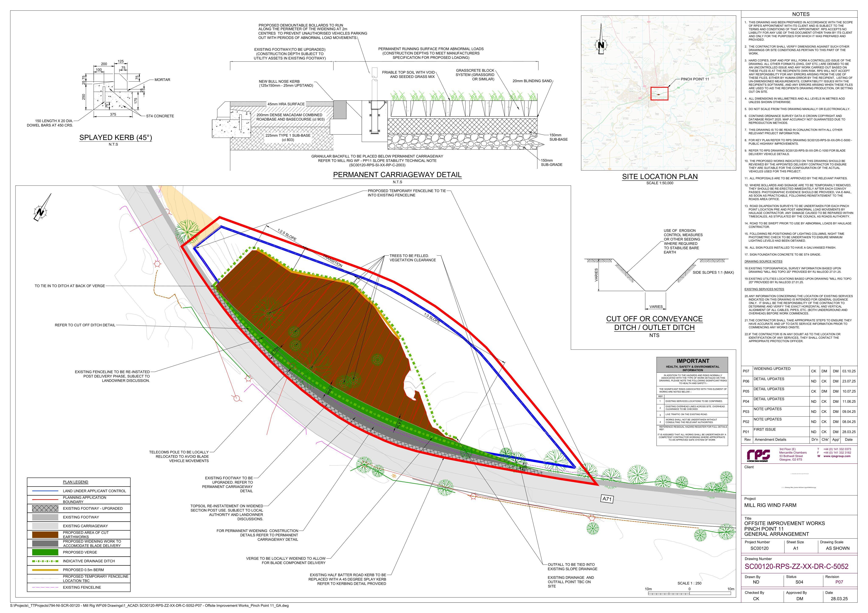Image resolution: width=868 pixels, height=613 pixels.
Task: Click the ST4 CONCRETE label
Action: click(x=160, y=116)
